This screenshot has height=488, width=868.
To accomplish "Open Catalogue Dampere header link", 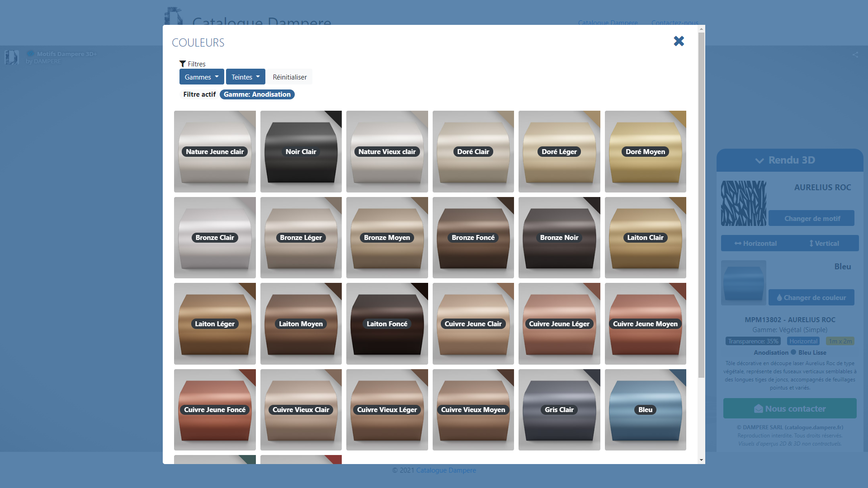I will [608, 22].
